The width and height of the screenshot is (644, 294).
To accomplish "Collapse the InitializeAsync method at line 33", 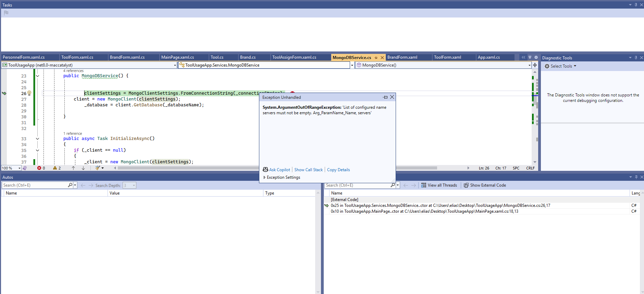I will (37, 139).
